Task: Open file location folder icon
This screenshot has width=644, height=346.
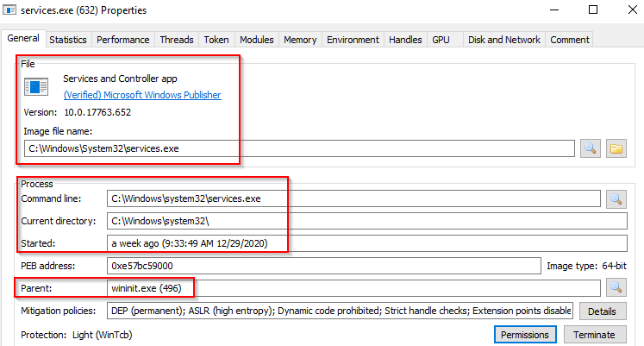Action: coord(616,148)
